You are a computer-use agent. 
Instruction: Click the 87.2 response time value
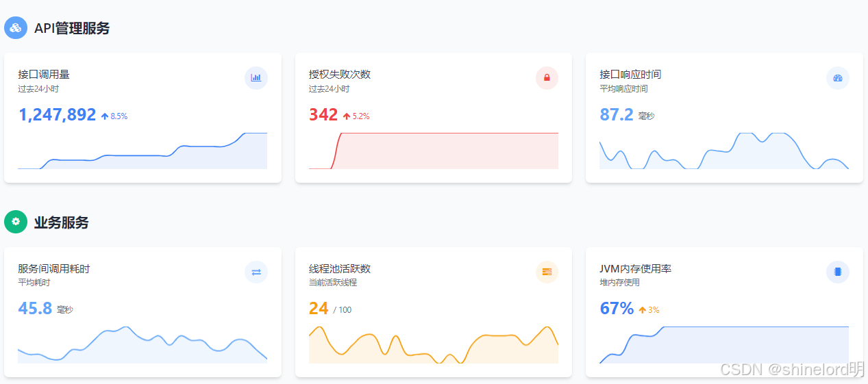[617, 114]
